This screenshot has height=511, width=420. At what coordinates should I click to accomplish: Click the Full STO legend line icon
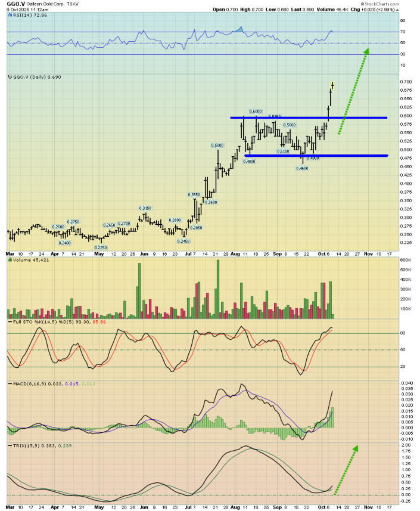pyautogui.click(x=10, y=322)
